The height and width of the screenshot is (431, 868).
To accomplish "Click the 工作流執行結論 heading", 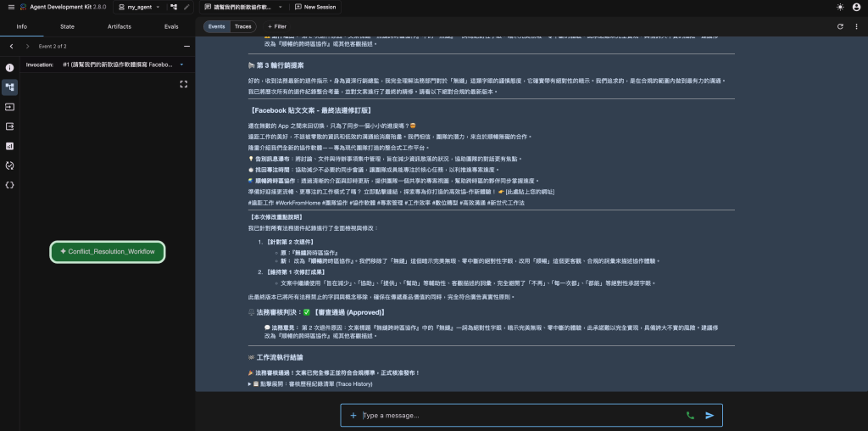I will point(275,357).
